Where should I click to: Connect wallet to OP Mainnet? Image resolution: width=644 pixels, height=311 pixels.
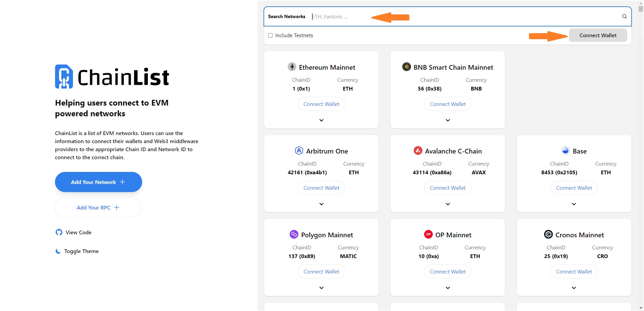tap(448, 272)
